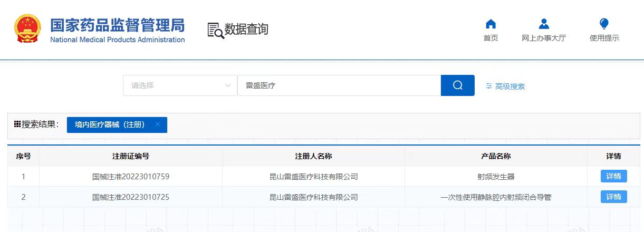The height and width of the screenshot is (232, 644).
Task: Click the grid icon beside 搜索结果
Action: pyautogui.click(x=17, y=124)
